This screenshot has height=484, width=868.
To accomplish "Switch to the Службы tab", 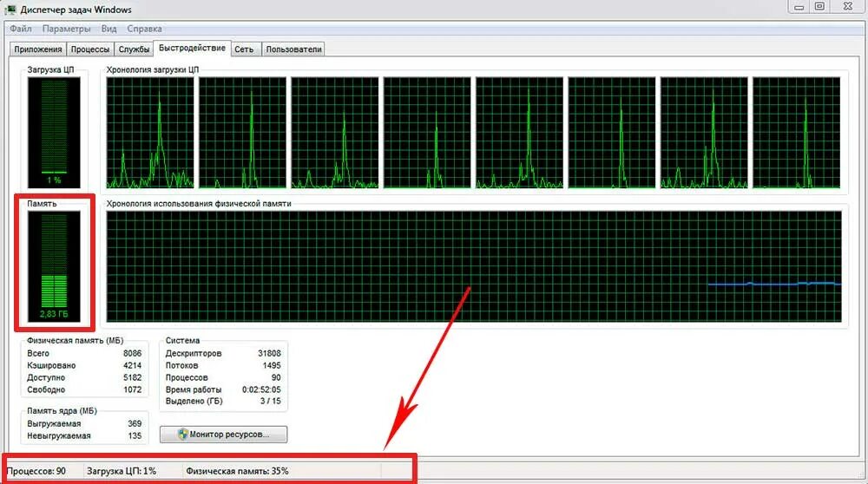I will click(x=134, y=49).
